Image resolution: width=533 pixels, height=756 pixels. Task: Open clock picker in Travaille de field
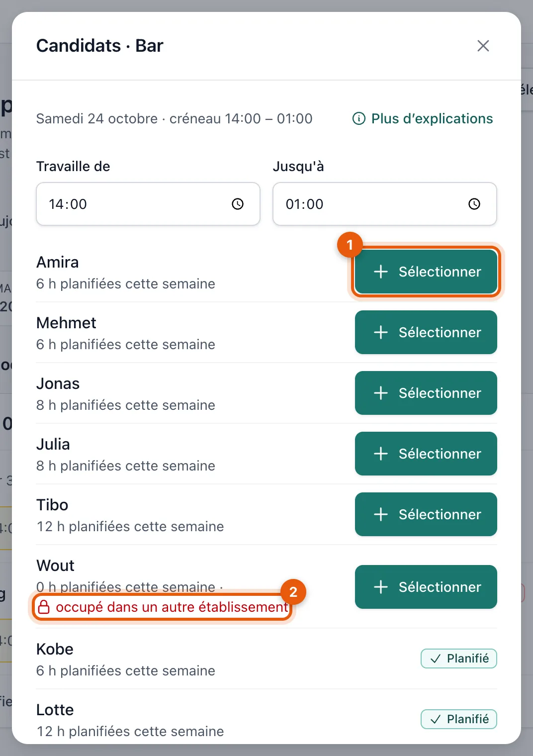tap(238, 204)
